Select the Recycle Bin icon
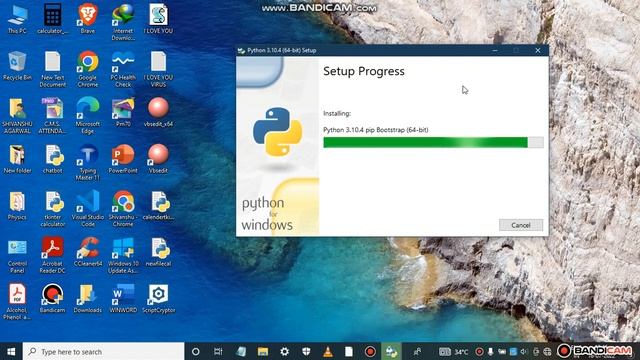Image resolution: width=640 pixels, height=360 pixels. point(17,66)
